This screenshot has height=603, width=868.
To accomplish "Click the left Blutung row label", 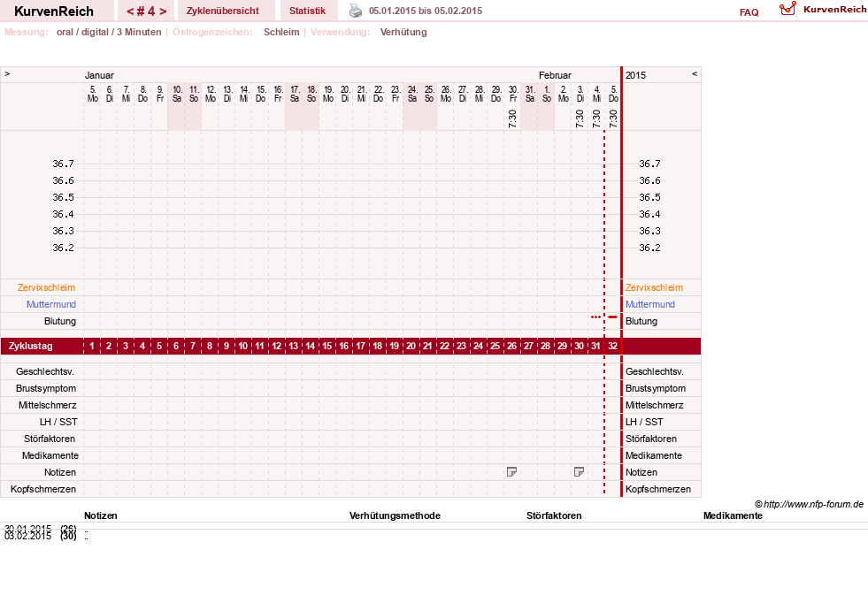I will tap(60, 322).
